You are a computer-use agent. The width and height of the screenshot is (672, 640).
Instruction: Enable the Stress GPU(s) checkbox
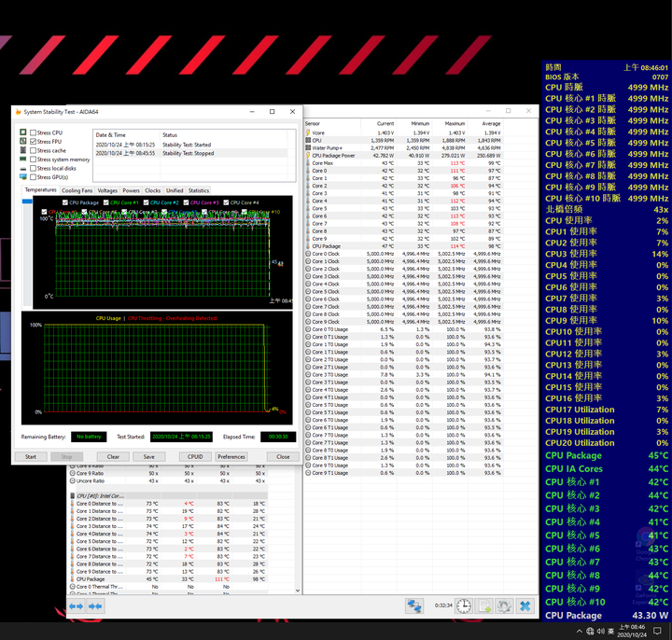pos(33,177)
